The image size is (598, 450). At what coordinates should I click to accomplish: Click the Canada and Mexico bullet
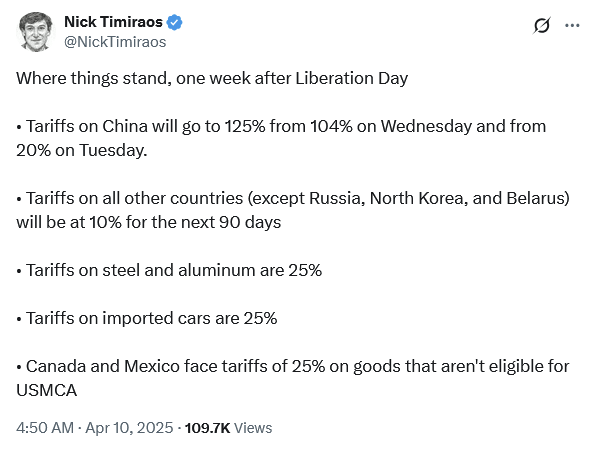(293, 378)
